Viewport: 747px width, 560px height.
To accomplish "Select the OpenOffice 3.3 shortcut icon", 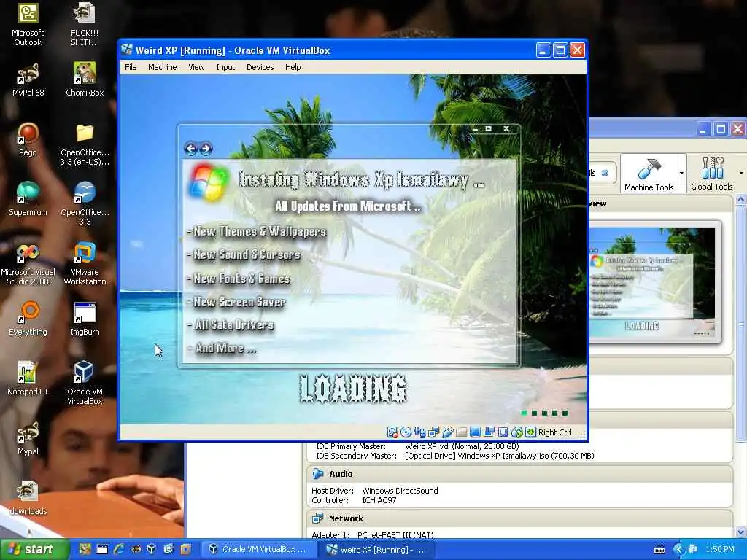I will click(x=85, y=204).
